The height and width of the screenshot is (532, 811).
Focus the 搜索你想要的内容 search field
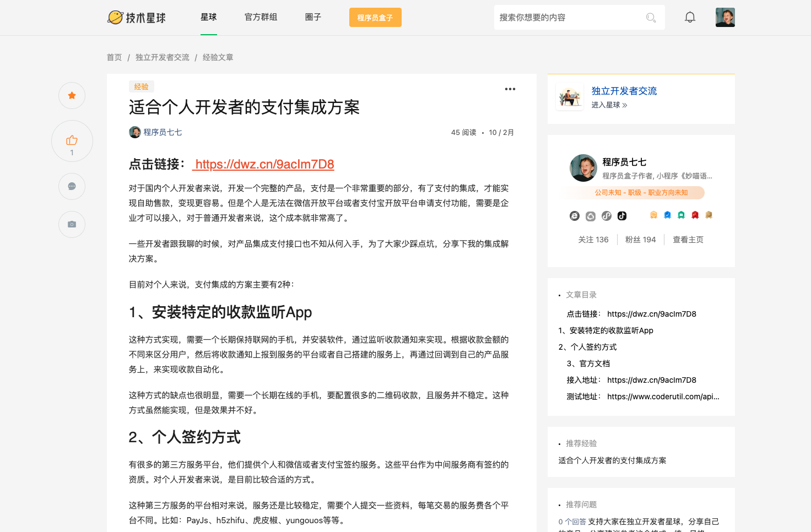(x=567, y=18)
